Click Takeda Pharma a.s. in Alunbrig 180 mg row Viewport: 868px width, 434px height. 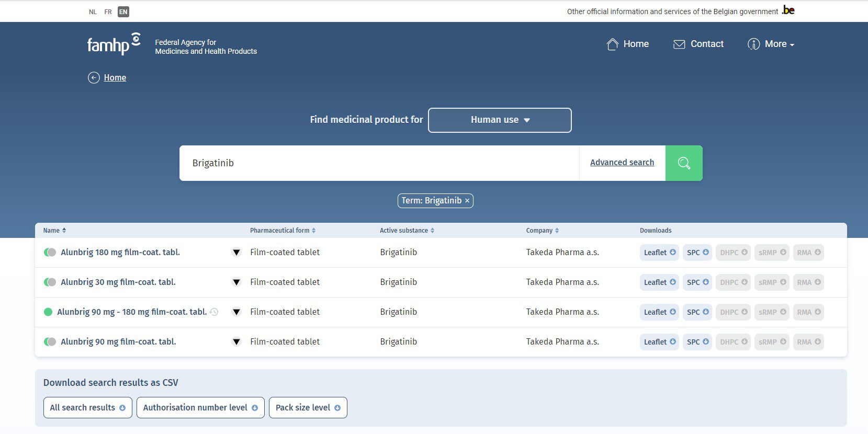[562, 253]
